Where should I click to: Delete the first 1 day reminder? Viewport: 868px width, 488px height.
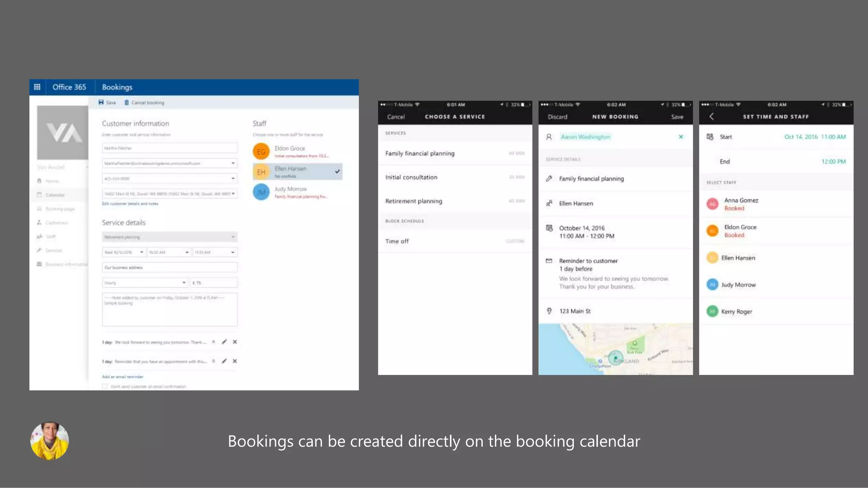pos(235,342)
